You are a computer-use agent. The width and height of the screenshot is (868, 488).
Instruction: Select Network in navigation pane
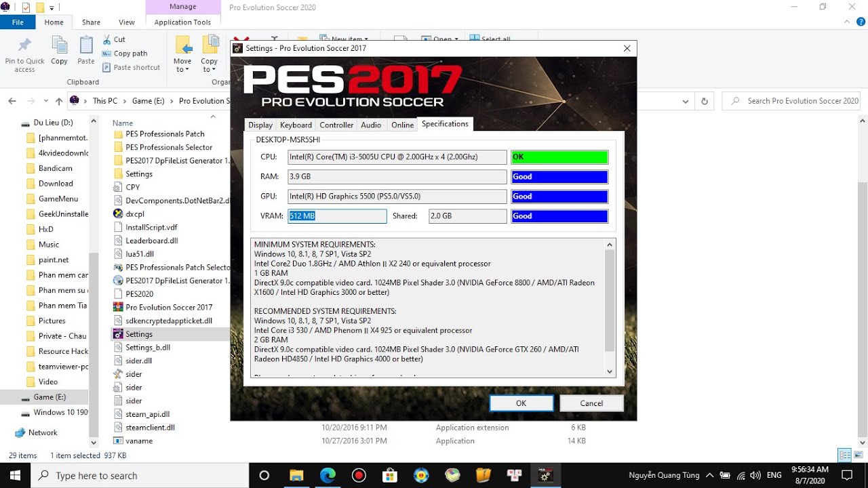point(43,432)
